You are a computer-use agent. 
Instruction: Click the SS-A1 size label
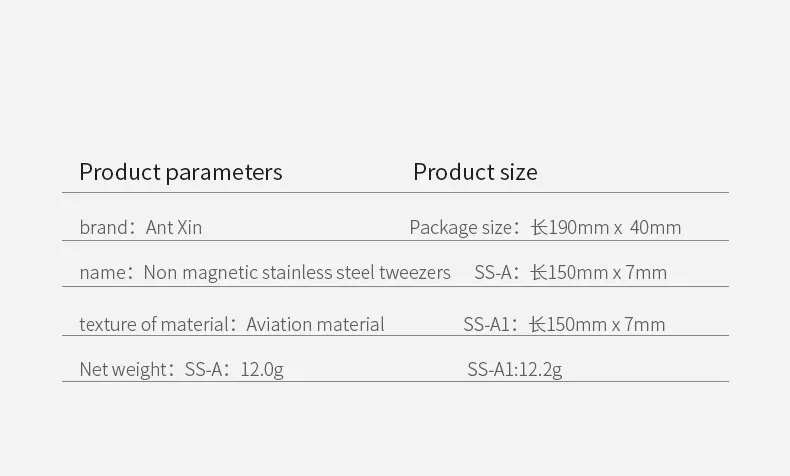[x=487, y=324]
